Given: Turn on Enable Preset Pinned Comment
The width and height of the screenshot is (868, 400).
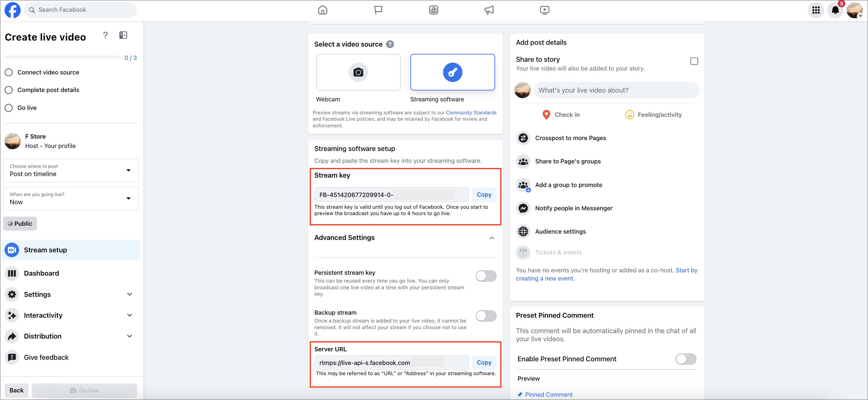Looking at the screenshot, I should coord(686,359).
